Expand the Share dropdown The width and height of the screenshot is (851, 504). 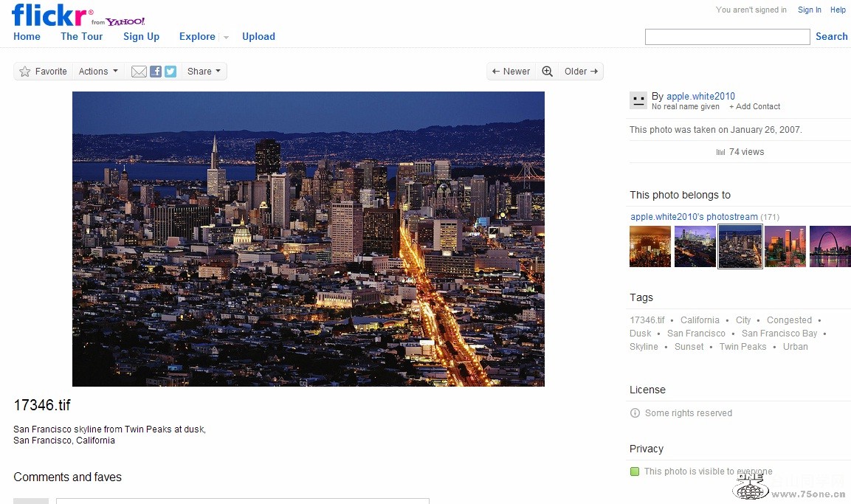pos(204,72)
